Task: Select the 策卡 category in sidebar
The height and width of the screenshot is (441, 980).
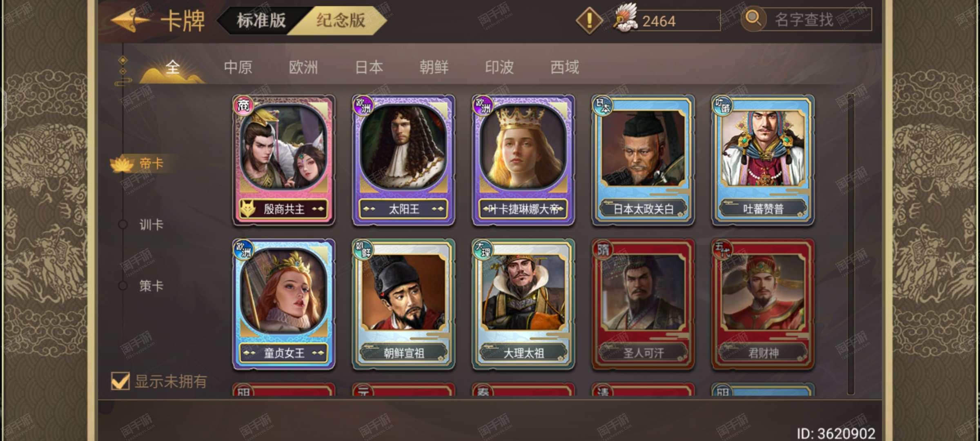Action: pyautogui.click(x=151, y=286)
